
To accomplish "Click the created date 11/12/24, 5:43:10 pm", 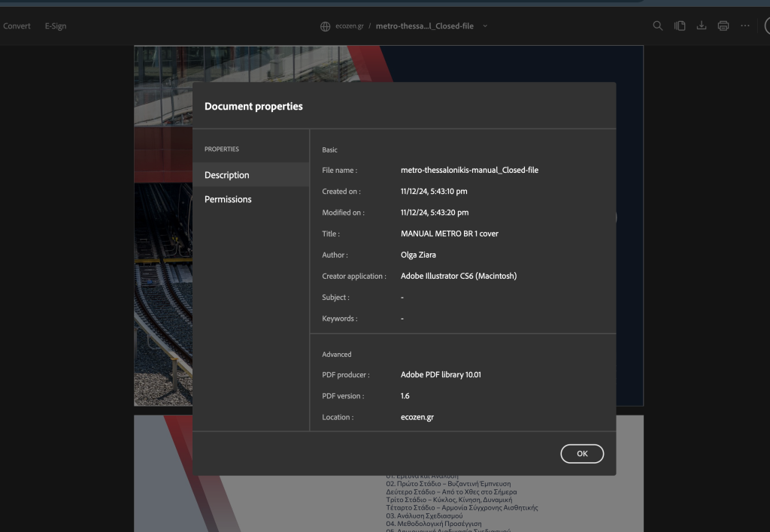I will tap(434, 191).
